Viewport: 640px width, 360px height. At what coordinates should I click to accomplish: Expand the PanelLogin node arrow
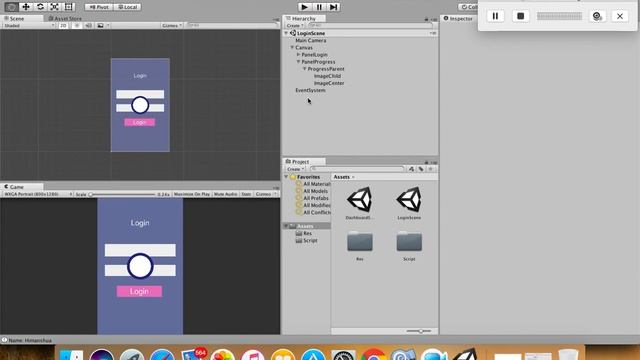click(x=298, y=55)
